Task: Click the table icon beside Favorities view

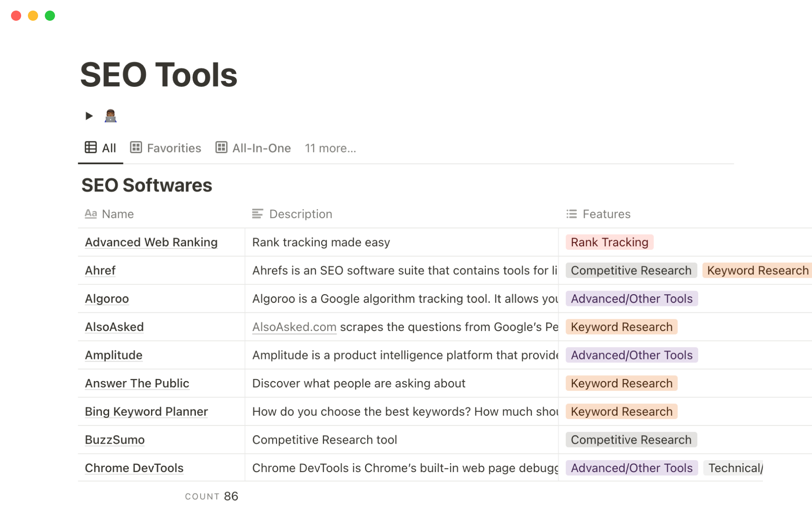Action: click(x=135, y=148)
